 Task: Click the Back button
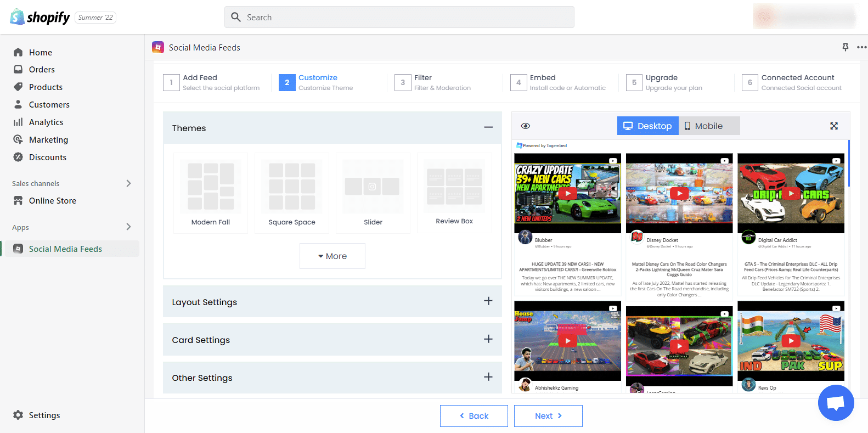[x=474, y=416]
